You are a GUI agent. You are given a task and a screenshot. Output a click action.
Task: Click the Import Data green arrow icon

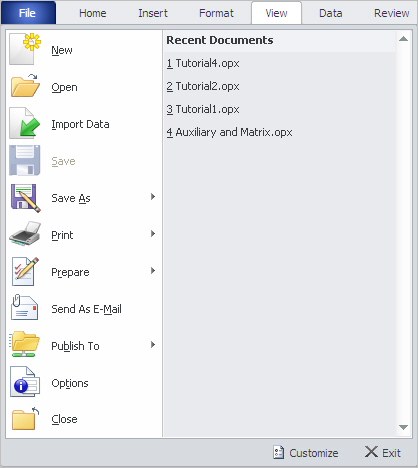[24, 123]
